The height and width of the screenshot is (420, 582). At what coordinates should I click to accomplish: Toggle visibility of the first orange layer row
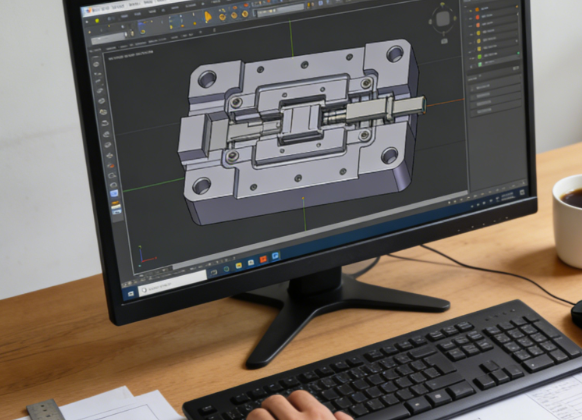tap(470, 10)
